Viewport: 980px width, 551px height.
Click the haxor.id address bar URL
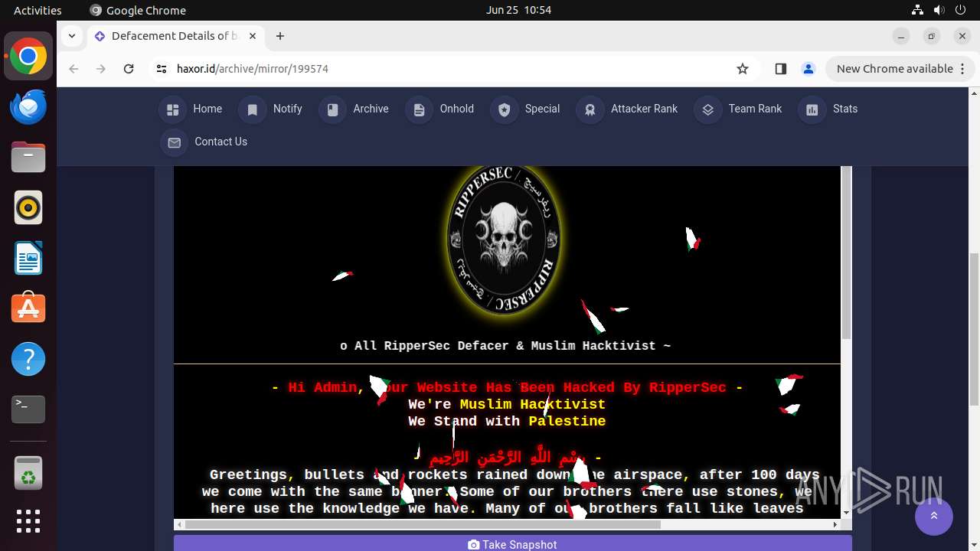[x=253, y=69]
